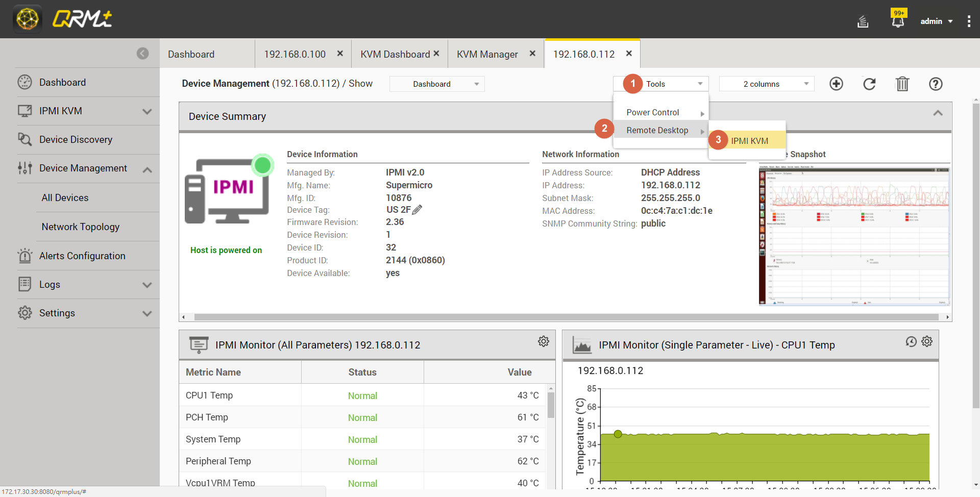Viewport: 980px width, 497px height.
Task: Collapse the Device Summary panel
Action: [x=938, y=113]
